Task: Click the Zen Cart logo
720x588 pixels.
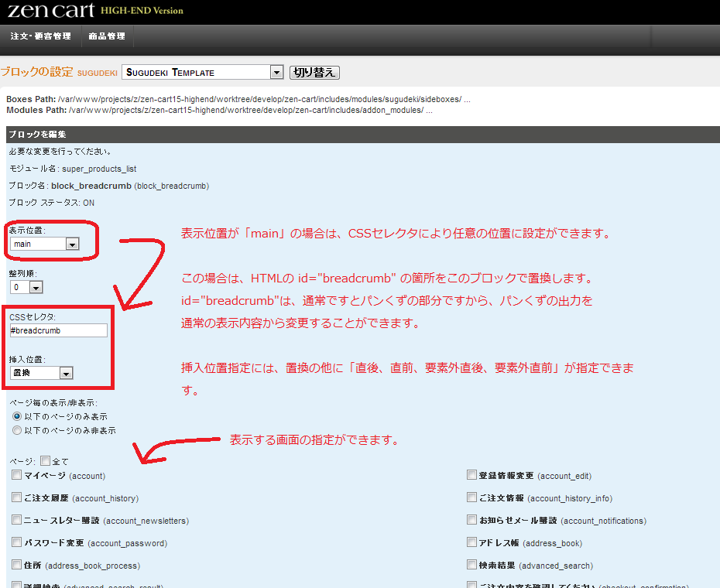Action: point(48,11)
